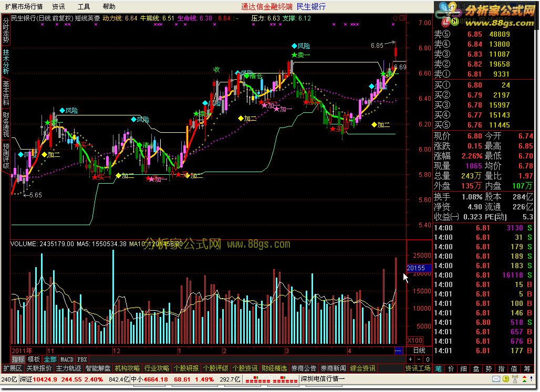
Task: Select the 细 tab in quote panel
Action: click(463, 368)
